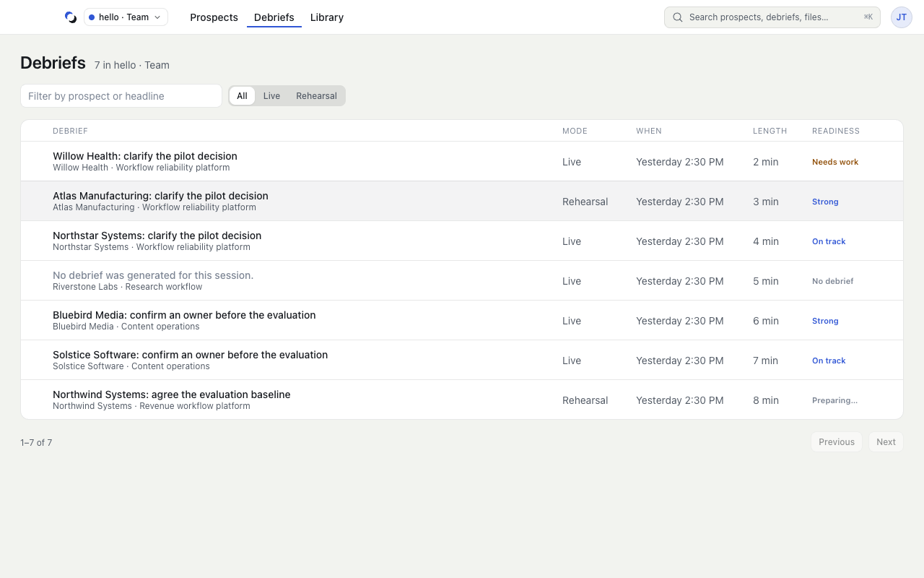Click the Filter by prospect or headline field
The image size is (924, 578).
(x=121, y=96)
